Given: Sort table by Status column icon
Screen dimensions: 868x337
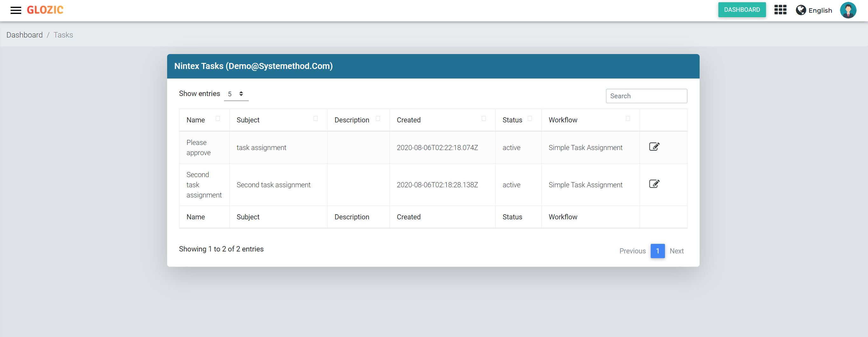Looking at the screenshot, I should pos(530,118).
